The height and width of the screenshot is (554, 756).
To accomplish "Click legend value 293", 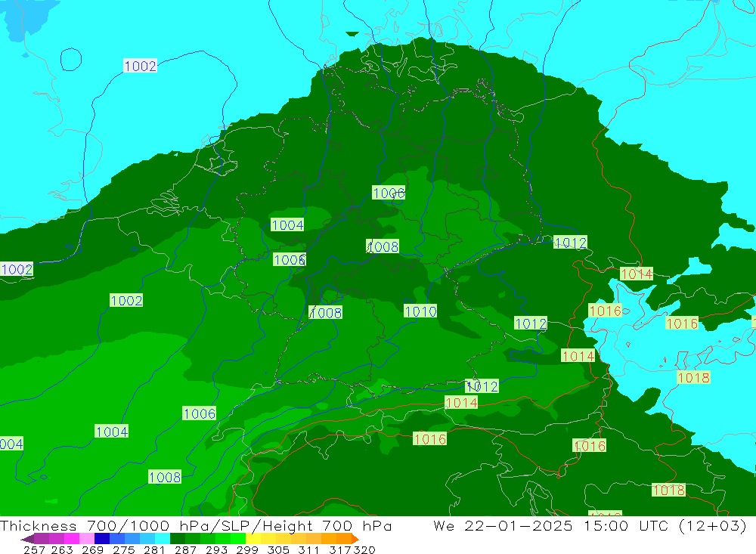I will tap(216, 549).
